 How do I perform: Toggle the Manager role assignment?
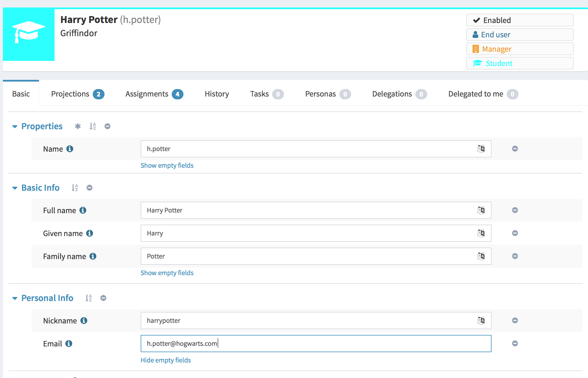tap(520, 49)
